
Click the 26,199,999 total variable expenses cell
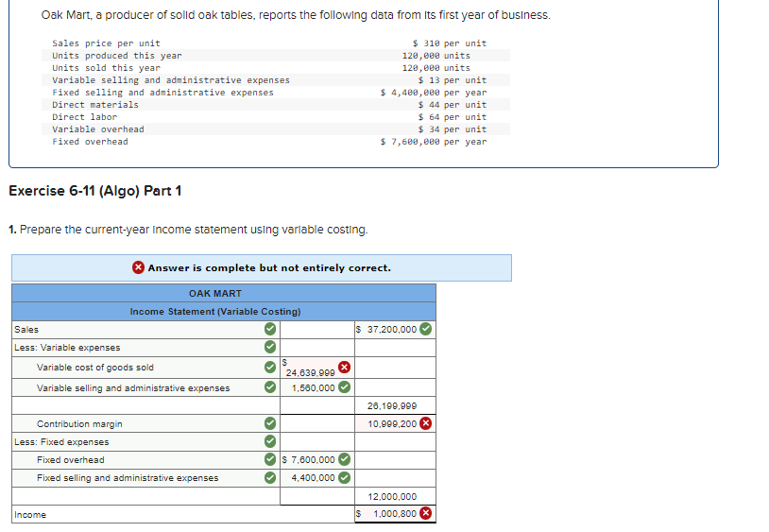[x=395, y=405]
